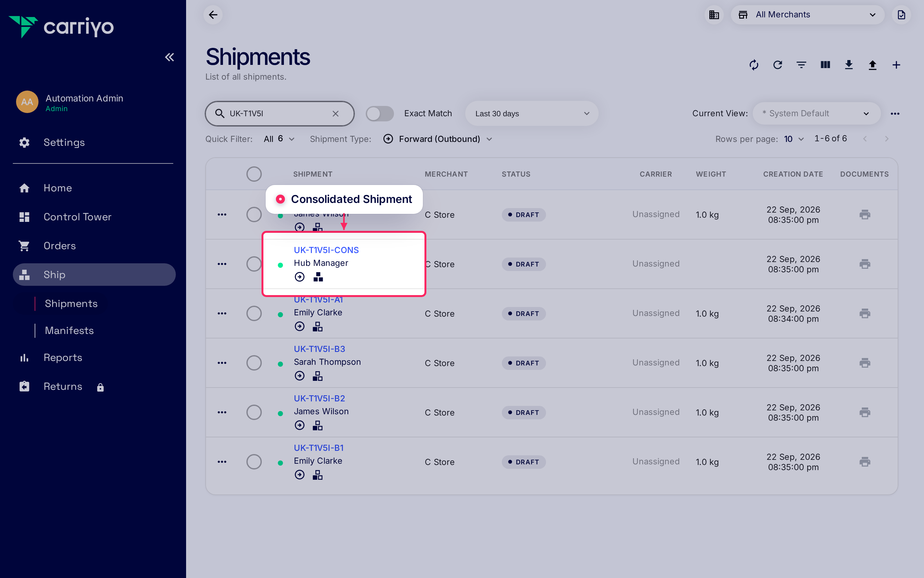Click the sync shipments icon

tap(754, 65)
